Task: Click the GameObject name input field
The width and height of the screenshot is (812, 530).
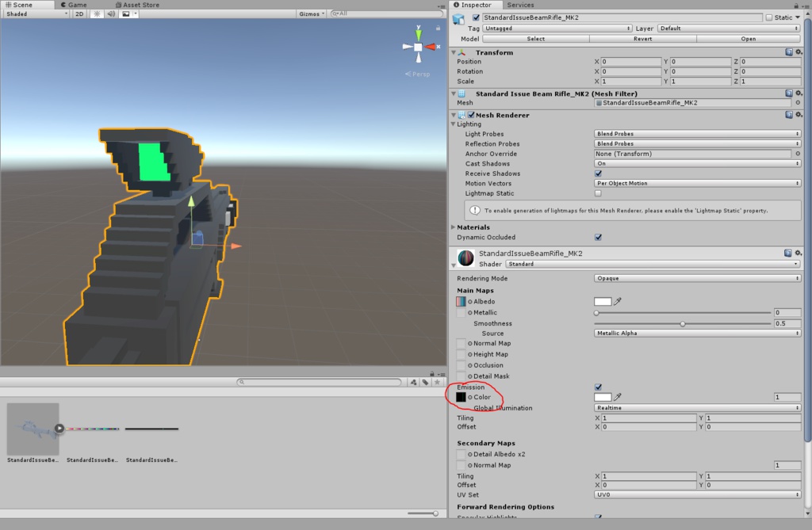Action: click(x=622, y=17)
